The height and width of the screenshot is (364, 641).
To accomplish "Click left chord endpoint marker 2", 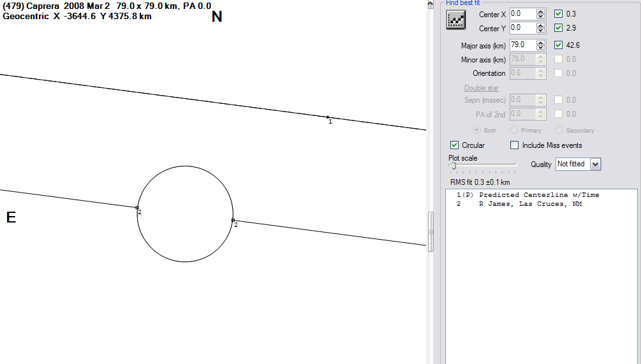I will coord(137,208).
